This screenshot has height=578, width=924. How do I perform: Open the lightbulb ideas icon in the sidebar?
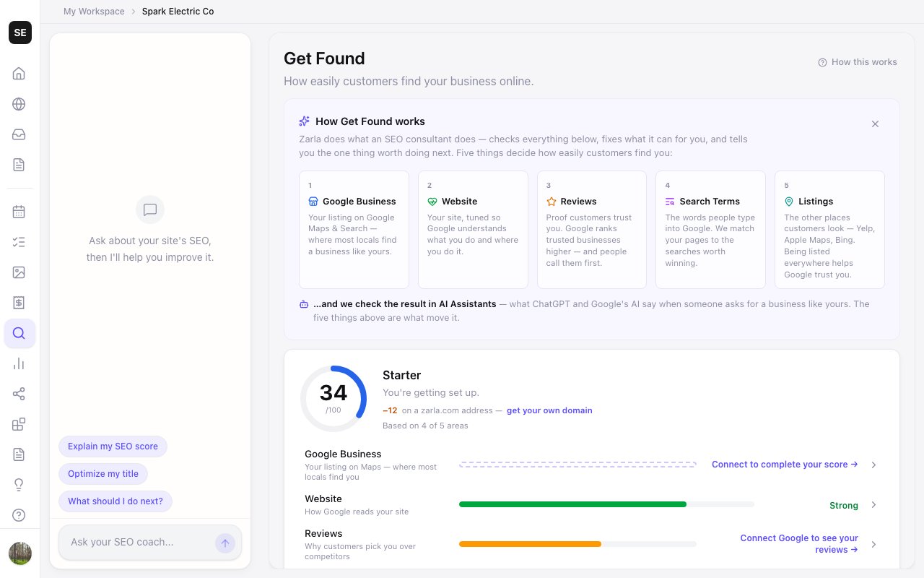click(x=19, y=485)
